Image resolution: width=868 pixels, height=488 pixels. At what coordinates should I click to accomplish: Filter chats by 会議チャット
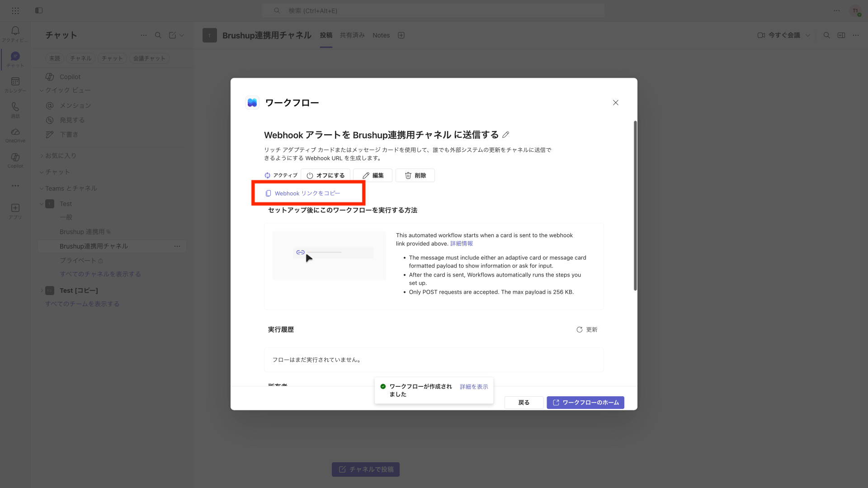[x=149, y=58]
